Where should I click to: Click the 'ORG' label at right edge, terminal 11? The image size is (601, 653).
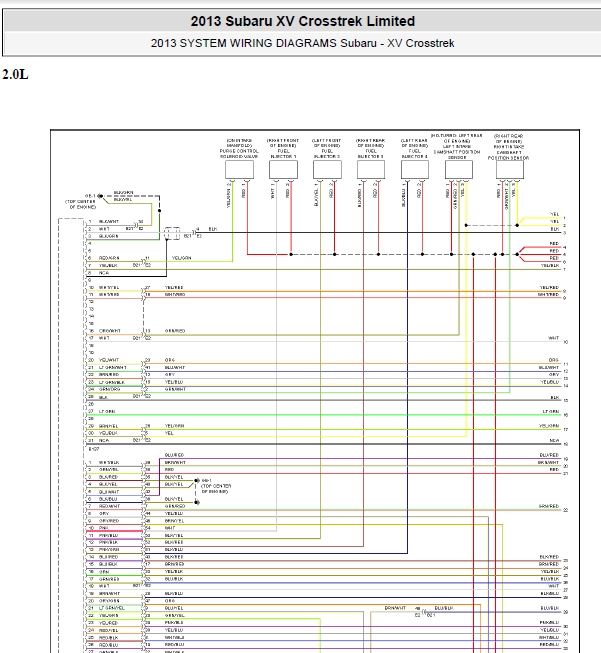click(554, 360)
